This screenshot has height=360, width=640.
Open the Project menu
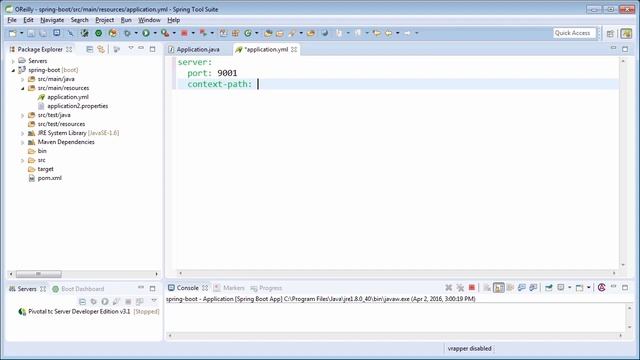coord(104,20)
